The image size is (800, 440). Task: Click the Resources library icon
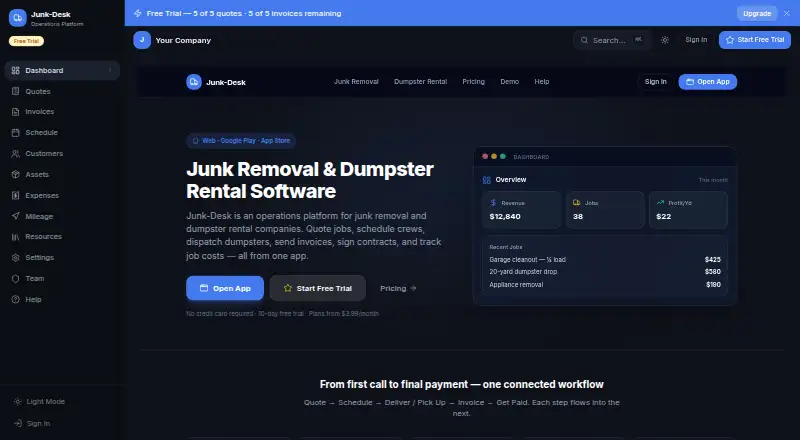tap(16, 237)
